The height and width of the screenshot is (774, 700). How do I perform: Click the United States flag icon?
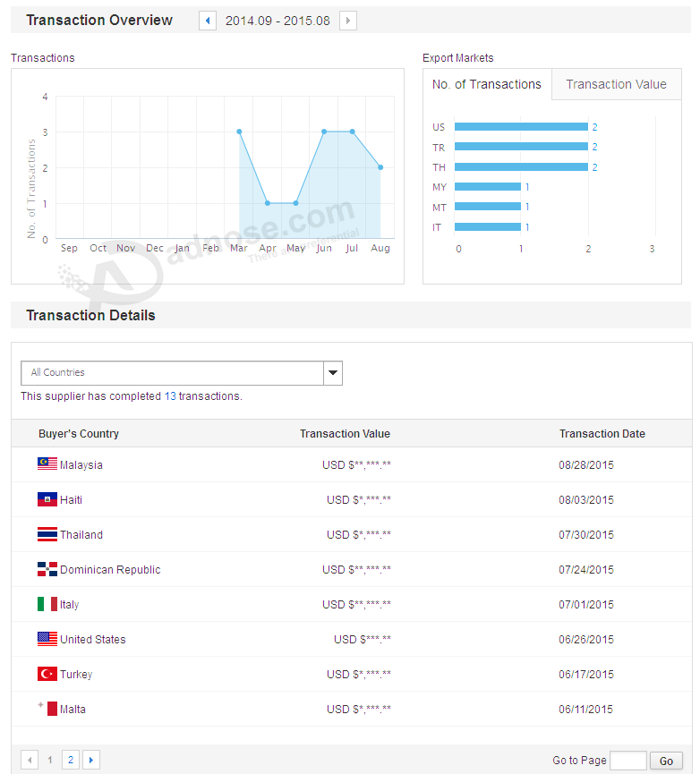coord(47,639)
